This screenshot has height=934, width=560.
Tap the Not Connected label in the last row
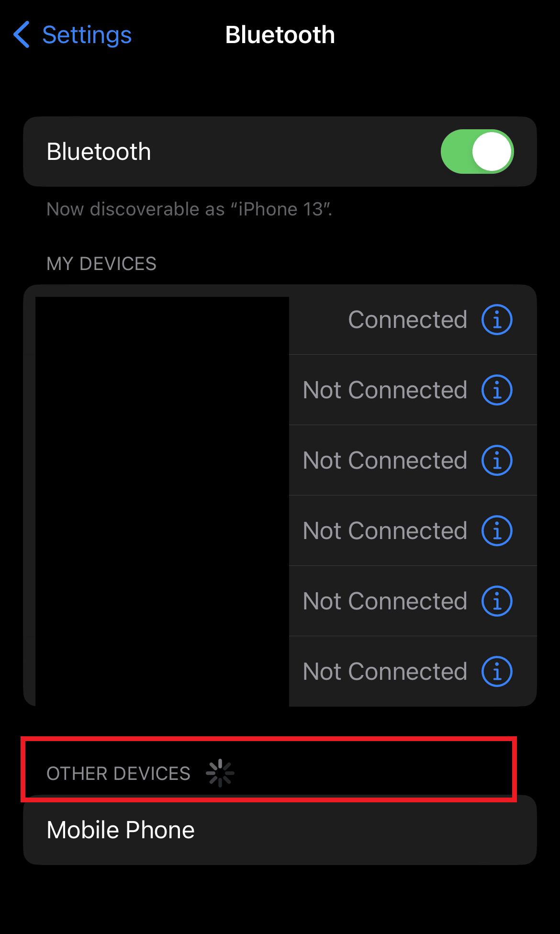[385, 672]
